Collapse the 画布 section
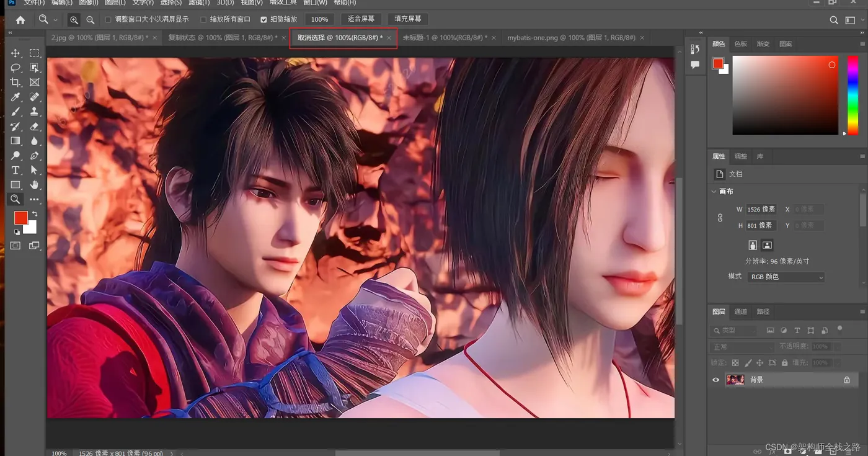 click(714, 192)
